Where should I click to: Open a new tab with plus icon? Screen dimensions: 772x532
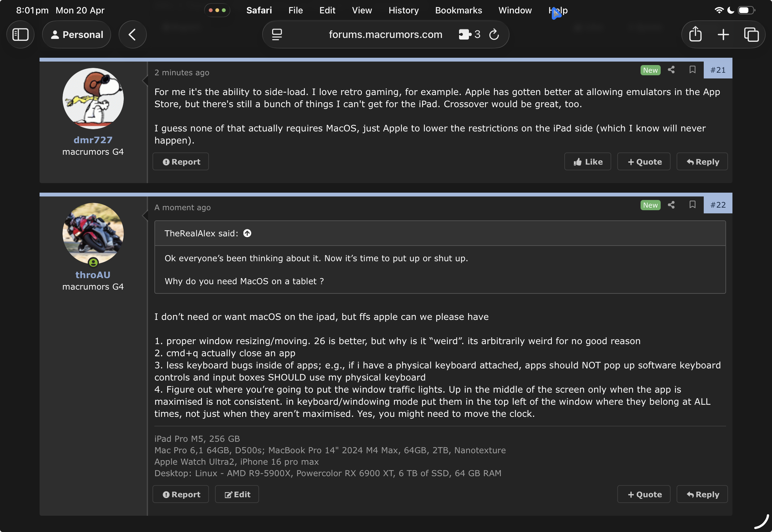(723, 34)
